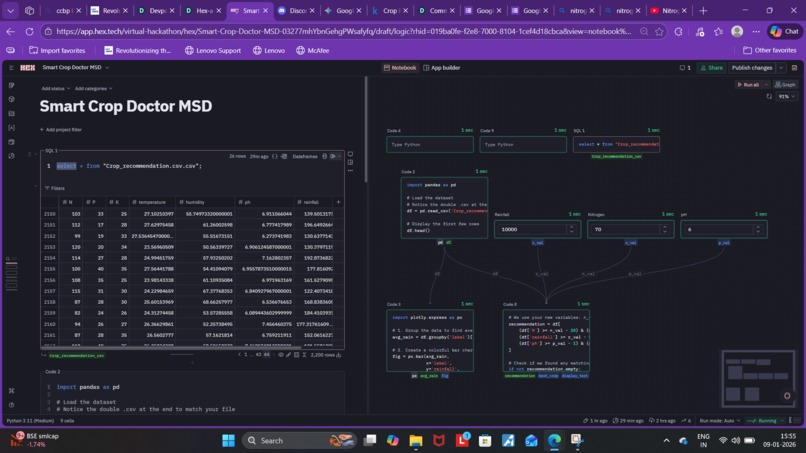This screenshot has height=453, width=806.
Task: Open the Filters button above the table
Action: (x=54, y=188)
